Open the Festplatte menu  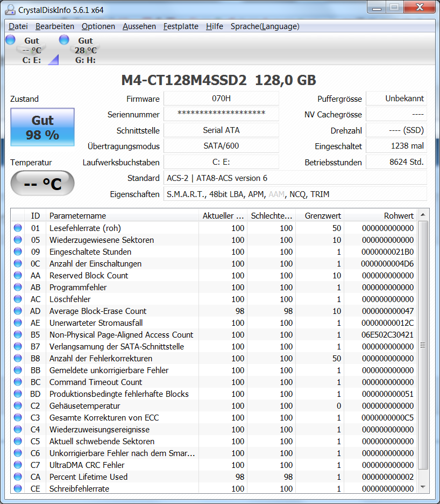(x=181, y=26)
